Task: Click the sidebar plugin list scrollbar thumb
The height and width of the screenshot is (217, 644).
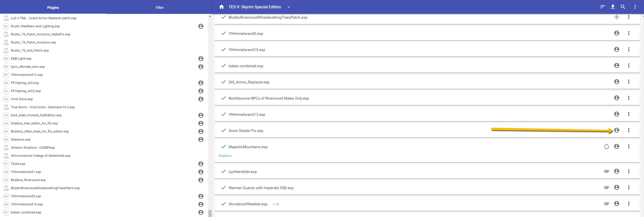Action: (210, 213)
